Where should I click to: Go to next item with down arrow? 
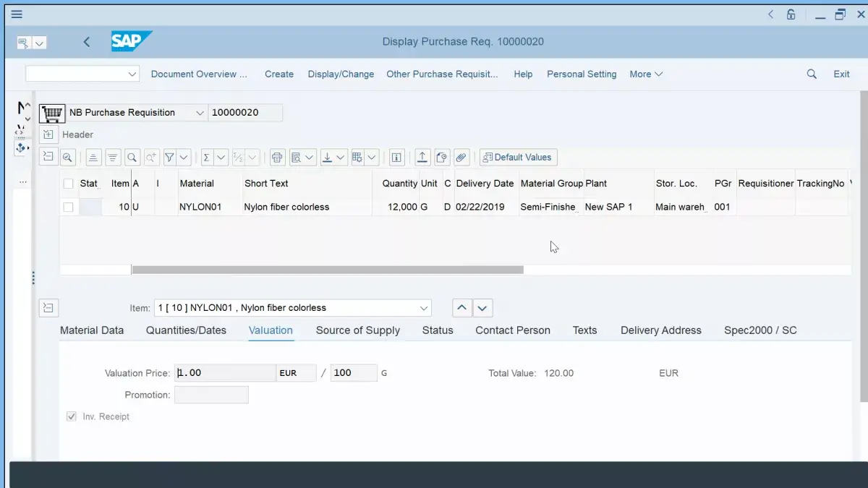pos(482,308)
